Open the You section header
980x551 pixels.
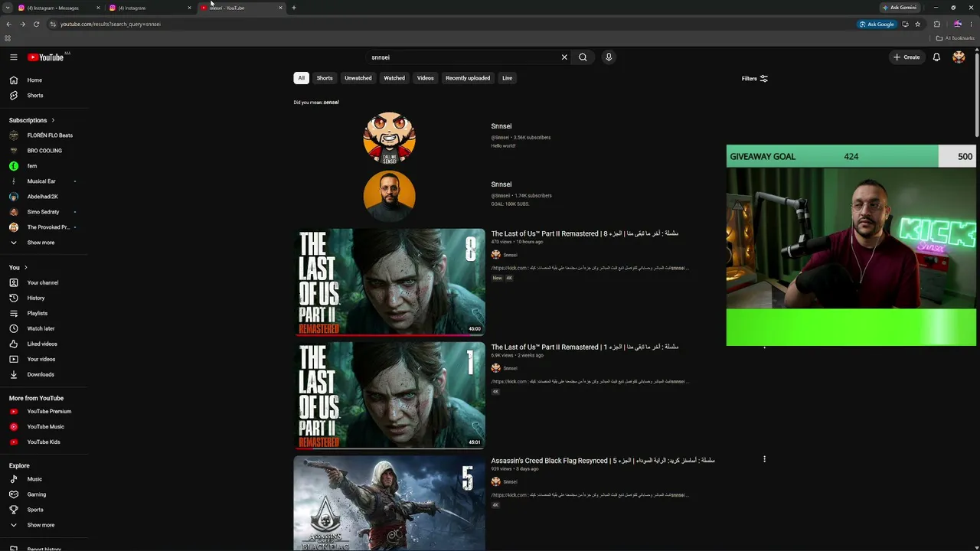[18, 267]
